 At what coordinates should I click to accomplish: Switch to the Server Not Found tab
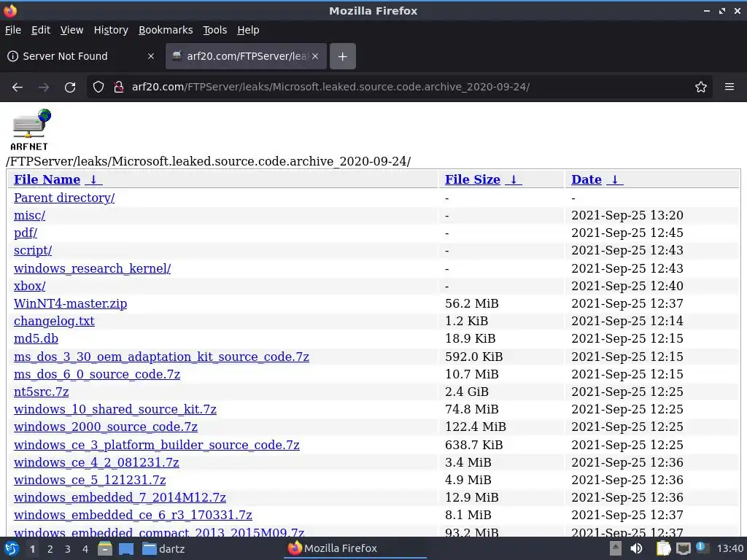point(81,56)
